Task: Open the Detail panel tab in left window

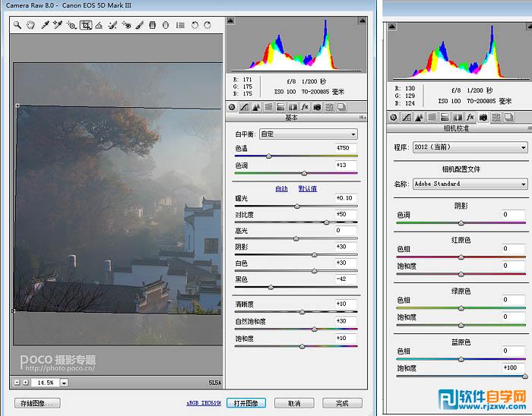Action: tap(256, 107)
